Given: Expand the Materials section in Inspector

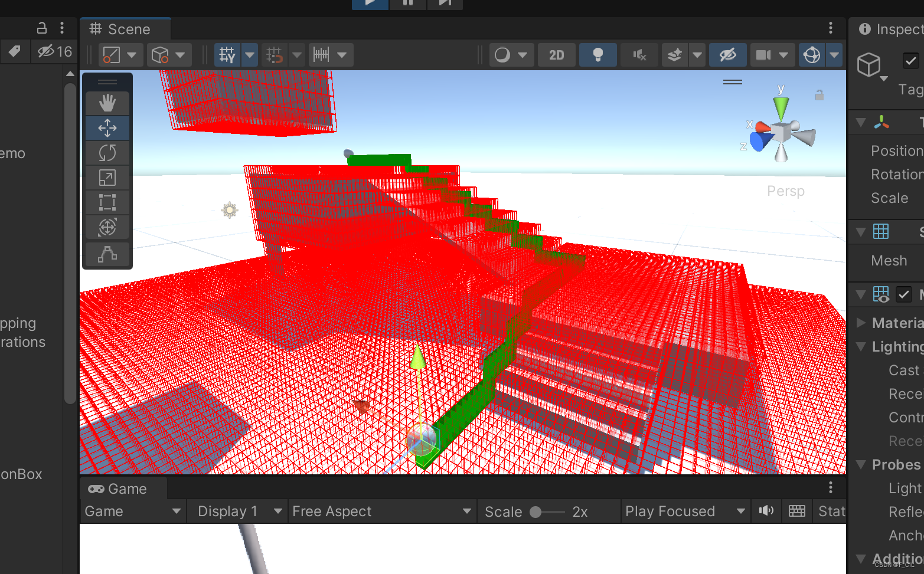Looking at the screenshot, I should [861, 323].
